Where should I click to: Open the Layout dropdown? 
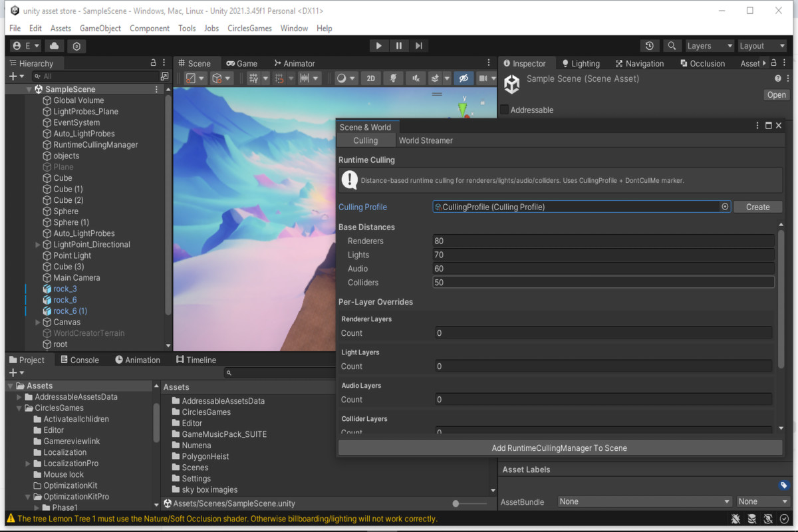(761, 46)
